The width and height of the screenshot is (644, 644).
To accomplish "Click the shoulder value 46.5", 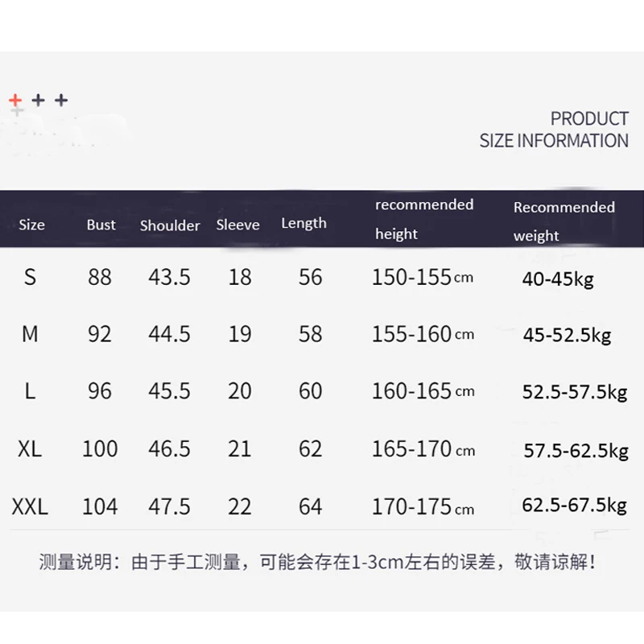I will tap(169, 448).
